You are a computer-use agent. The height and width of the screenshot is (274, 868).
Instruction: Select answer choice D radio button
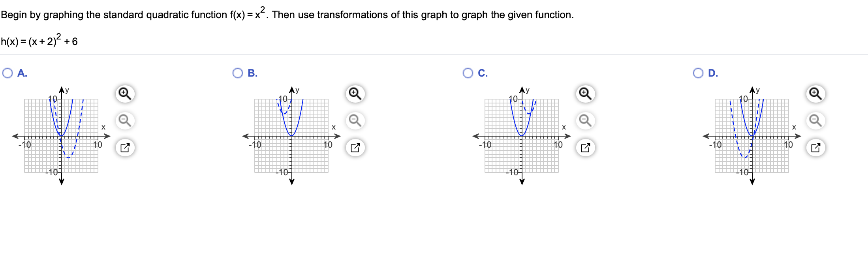[698, 73]
